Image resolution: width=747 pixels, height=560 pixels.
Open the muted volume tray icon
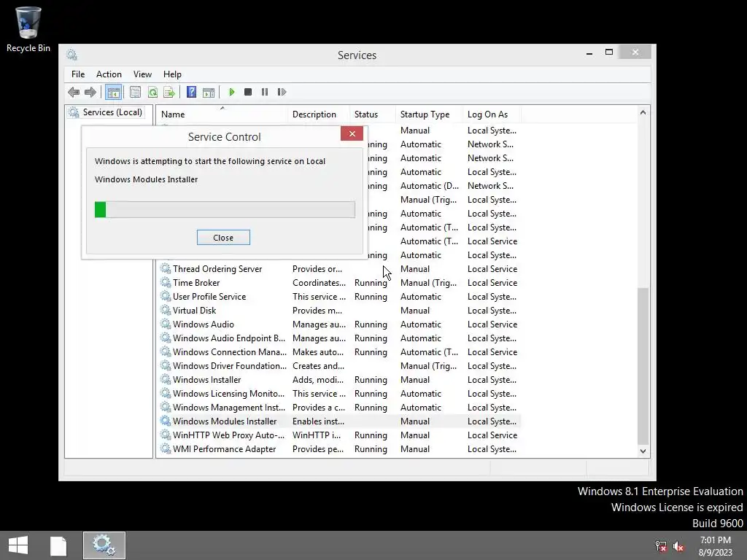click(x=678, y=546)
